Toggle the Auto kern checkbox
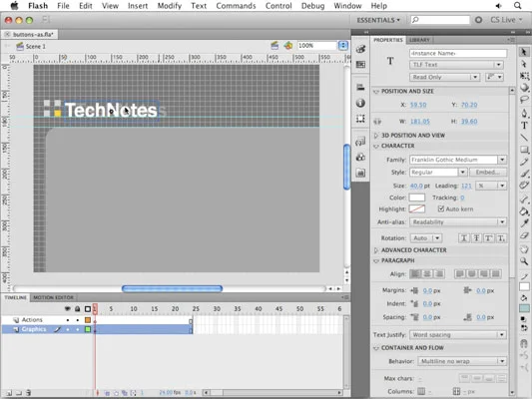The width and height of the screenshot is (532, 399). click(441, 208)
